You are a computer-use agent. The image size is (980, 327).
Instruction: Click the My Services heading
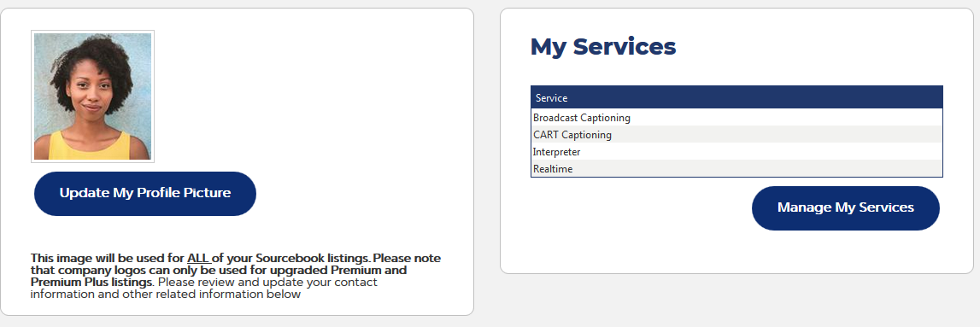603,47
